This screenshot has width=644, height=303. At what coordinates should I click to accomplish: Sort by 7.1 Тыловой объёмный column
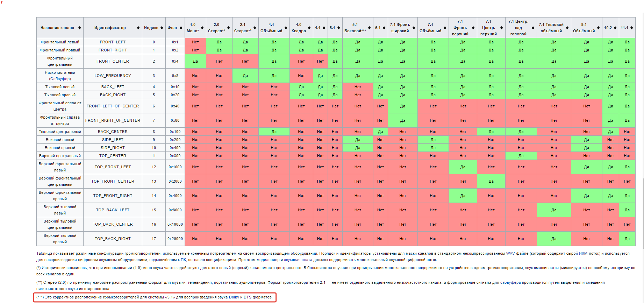pyautogui.click(x=567, y=28)
